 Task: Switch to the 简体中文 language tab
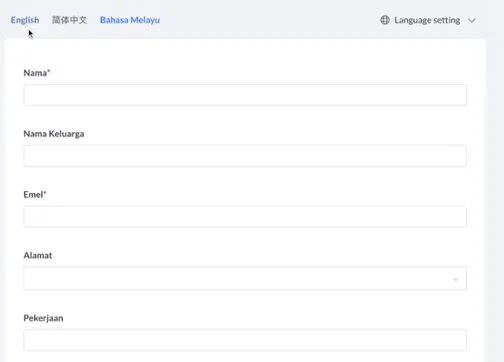click(69, 20)
